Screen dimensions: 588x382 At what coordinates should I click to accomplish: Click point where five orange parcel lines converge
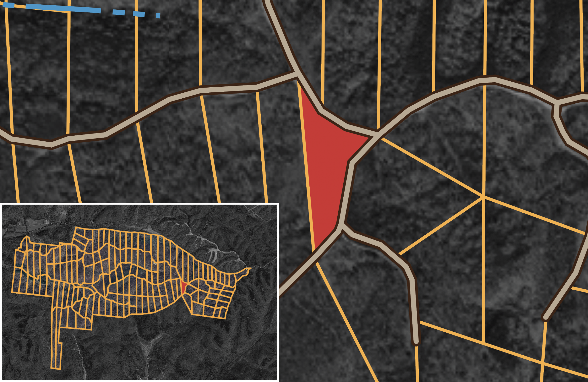click(484, 197)
